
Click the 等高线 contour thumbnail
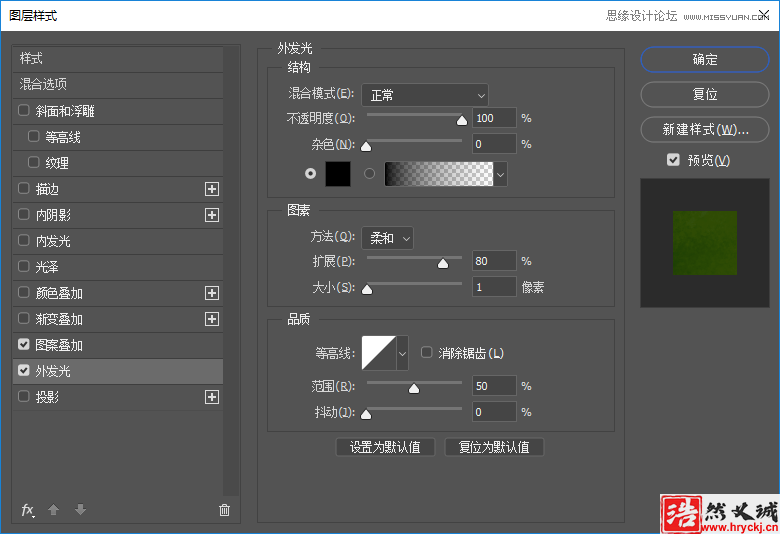tap(379, 353)
